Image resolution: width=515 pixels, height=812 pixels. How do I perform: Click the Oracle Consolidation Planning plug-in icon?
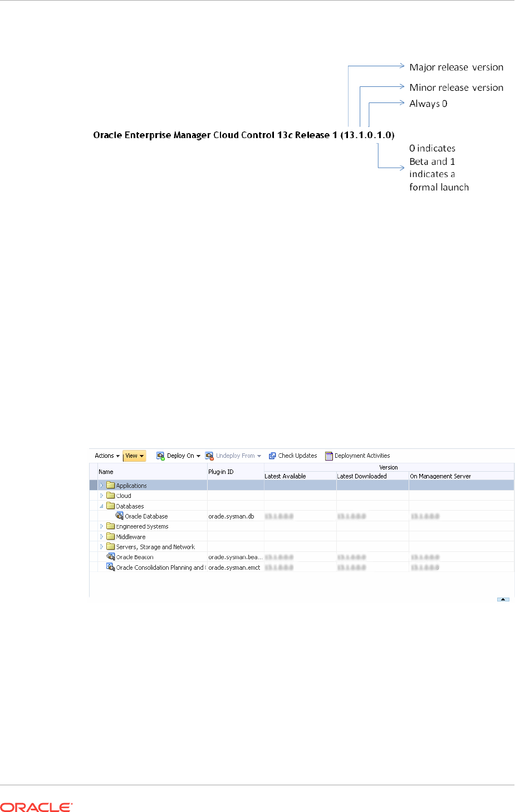coord(110,567)
